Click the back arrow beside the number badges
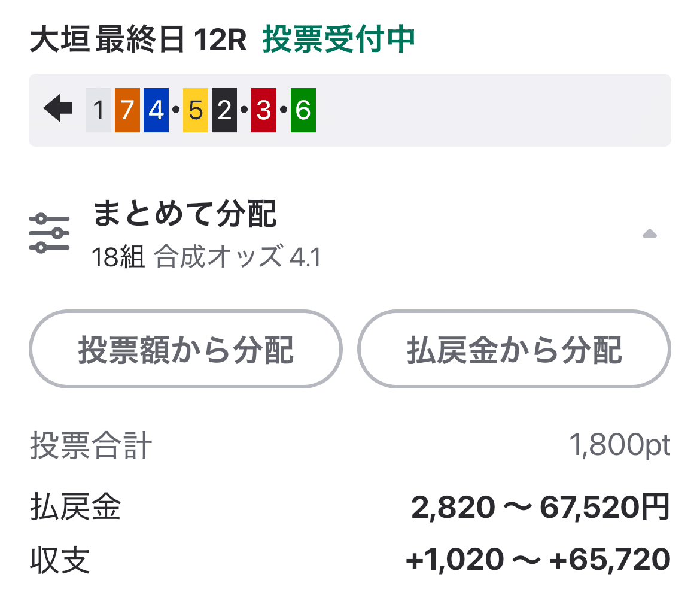 click(57, 110)
